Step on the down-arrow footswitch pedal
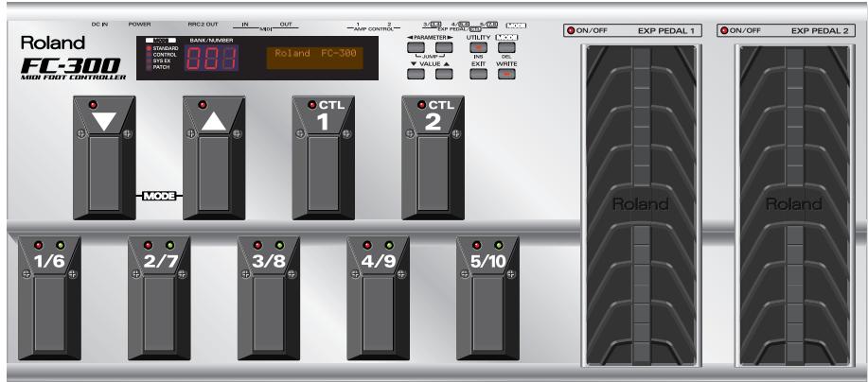The image size is (868, 382). (x=104, y=158)
